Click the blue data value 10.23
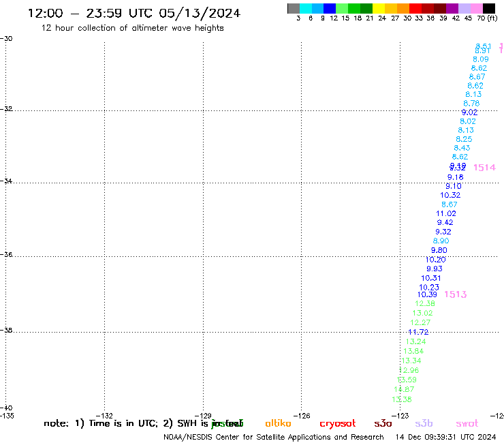This screenshot has height=443, width=504. 429,288
